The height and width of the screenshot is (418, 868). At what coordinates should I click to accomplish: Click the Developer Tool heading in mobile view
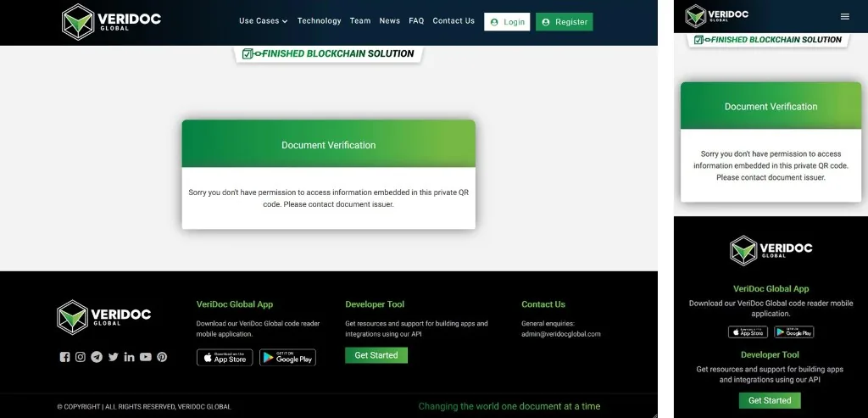click(770, 354)
